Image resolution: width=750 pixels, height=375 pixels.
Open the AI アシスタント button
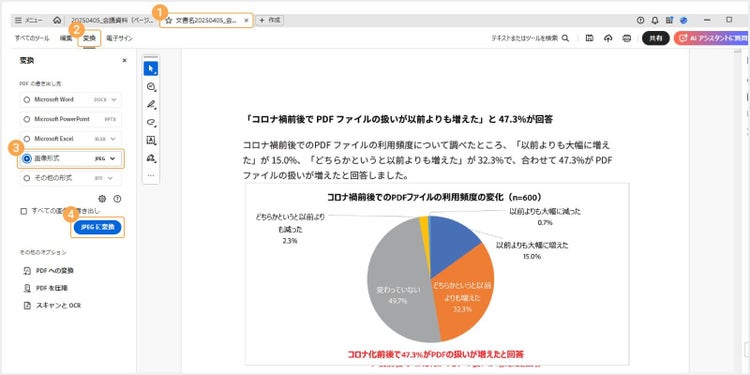point(711,38)
